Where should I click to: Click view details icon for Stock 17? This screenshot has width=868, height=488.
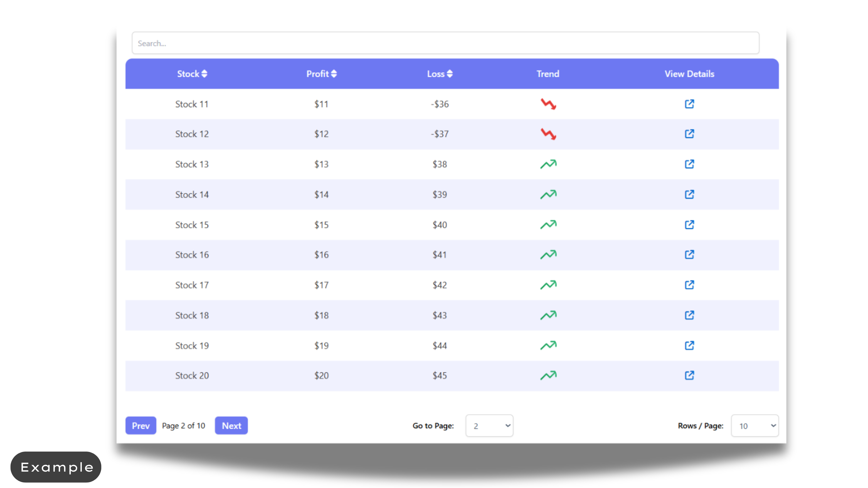tap(689, 285)
